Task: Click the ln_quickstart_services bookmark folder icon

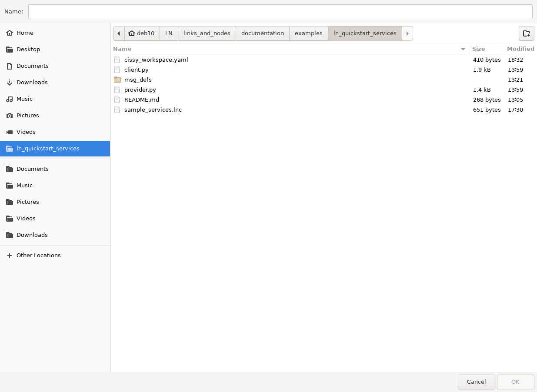Action: tap(10, 149)
